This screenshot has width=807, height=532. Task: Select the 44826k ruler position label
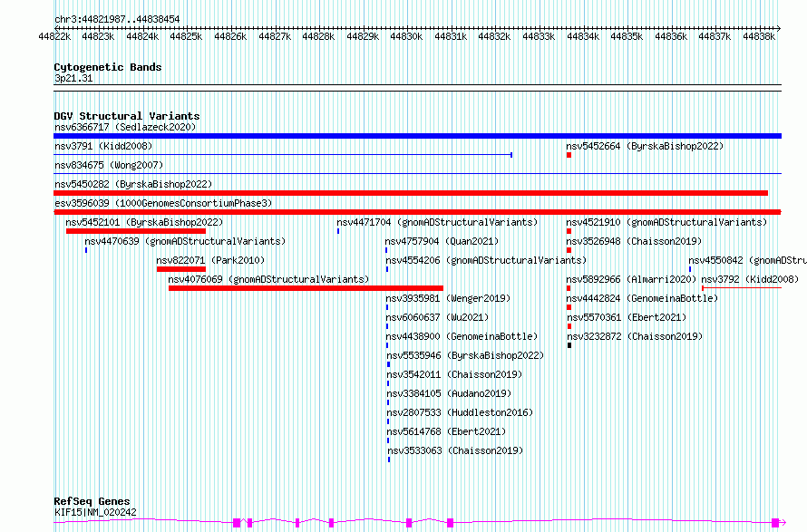pyautogui.click(x=230, y=36)
